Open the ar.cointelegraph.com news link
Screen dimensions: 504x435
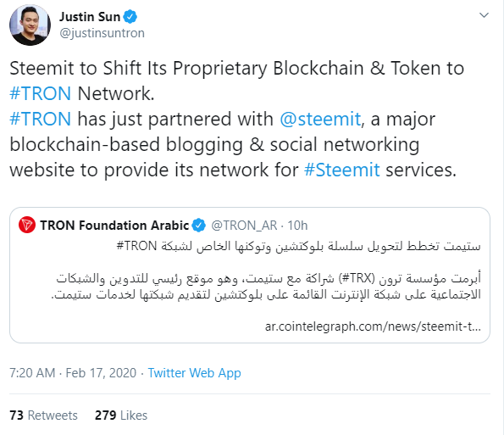point(373,326)
